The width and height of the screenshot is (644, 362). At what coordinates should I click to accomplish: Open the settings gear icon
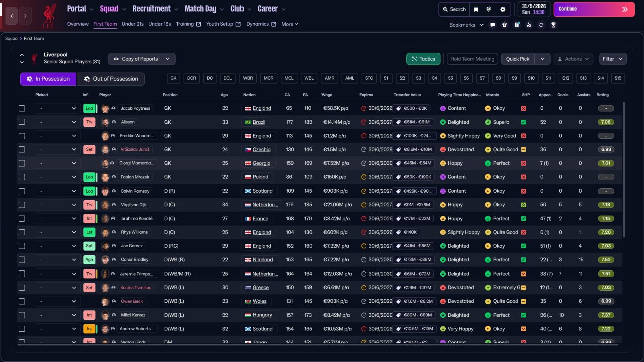[x=503, y=9]
